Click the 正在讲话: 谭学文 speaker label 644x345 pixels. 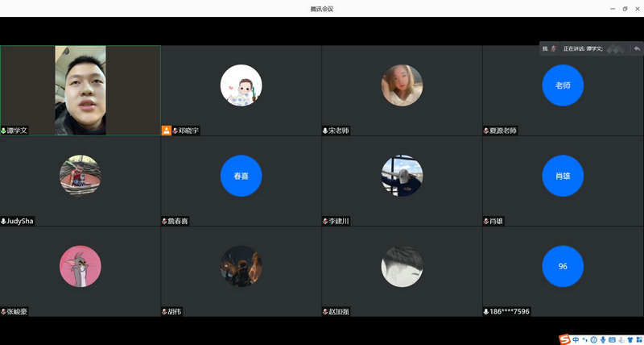(x=583, y=48)
